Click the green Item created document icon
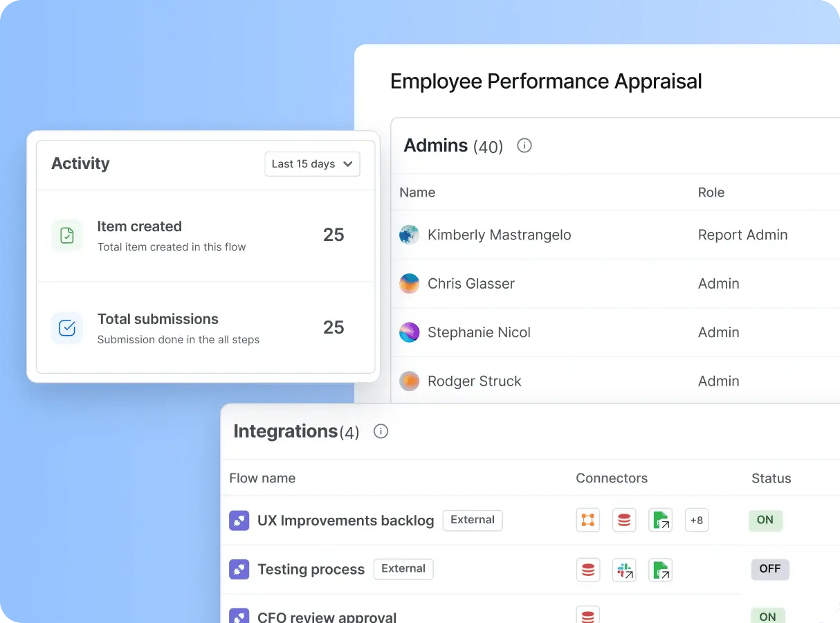This screenshot has height=623, width=840. pos(67,235)
